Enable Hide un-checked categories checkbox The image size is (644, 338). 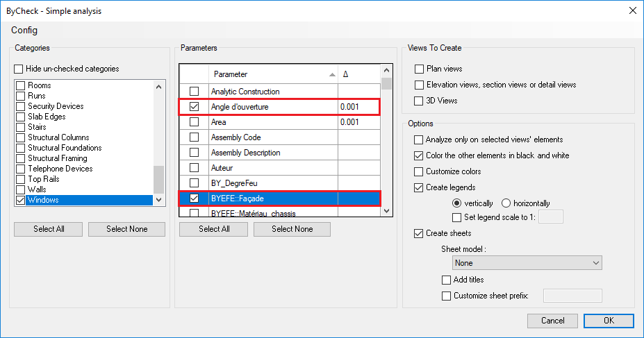(19, 69)
